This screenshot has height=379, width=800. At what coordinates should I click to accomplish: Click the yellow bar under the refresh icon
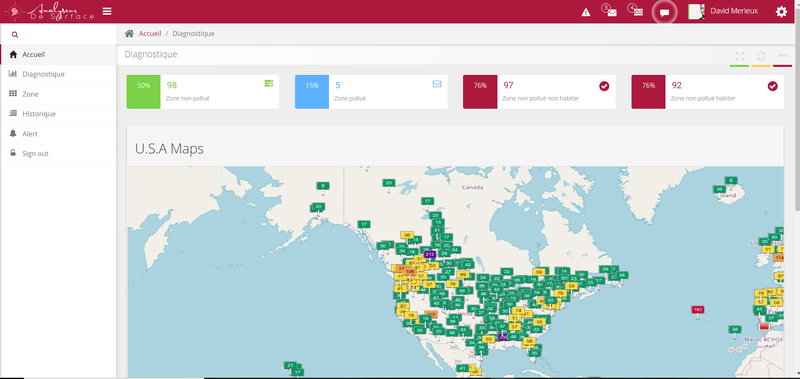click(761, 66)
